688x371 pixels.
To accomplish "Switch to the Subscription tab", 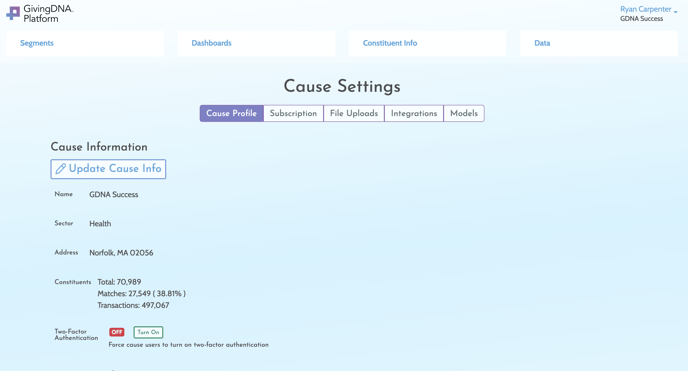I will coord(293,113).
